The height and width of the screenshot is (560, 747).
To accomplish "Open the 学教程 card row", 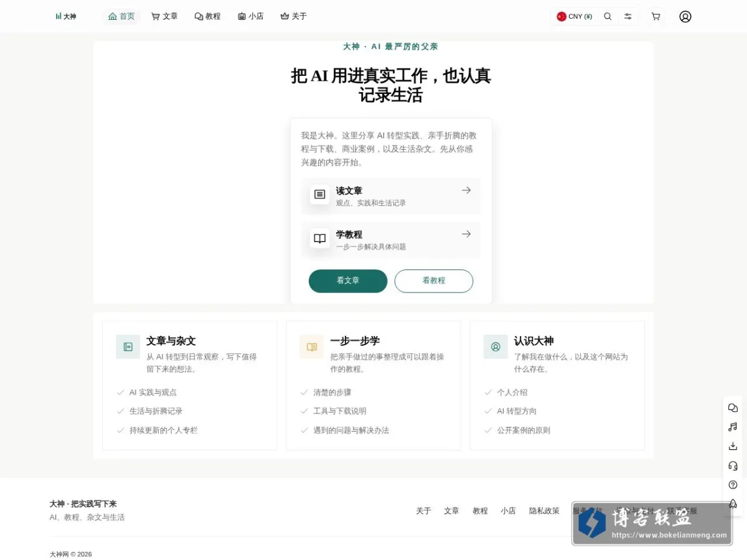I will [391, 240].
